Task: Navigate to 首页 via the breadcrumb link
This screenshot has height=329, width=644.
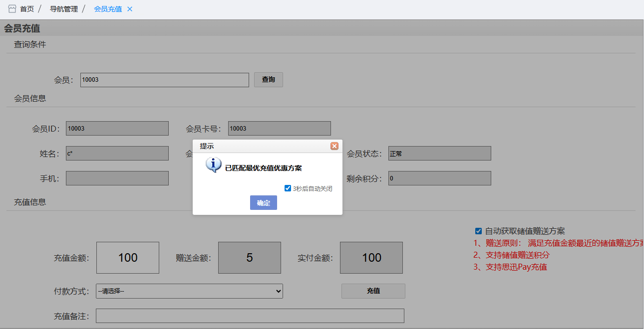Action: pos(27,9)
